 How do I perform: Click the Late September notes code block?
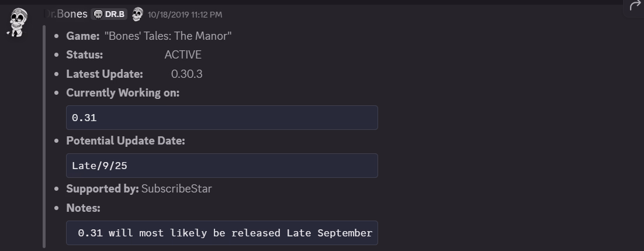coord(221,233)
